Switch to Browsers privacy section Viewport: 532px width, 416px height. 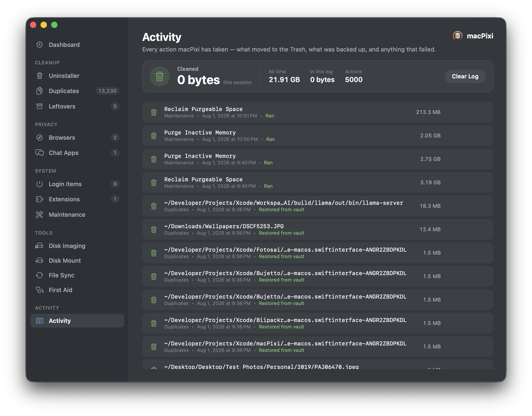click(77, 137)
